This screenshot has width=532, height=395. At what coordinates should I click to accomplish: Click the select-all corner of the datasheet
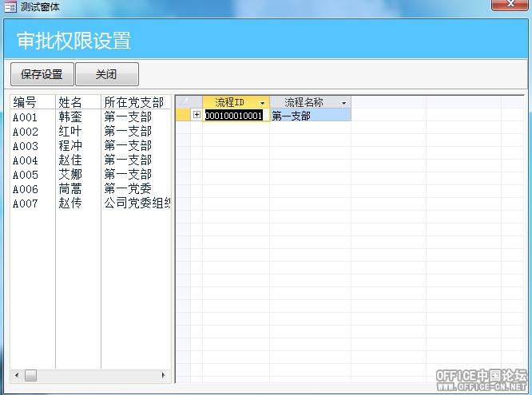[184, 102]
